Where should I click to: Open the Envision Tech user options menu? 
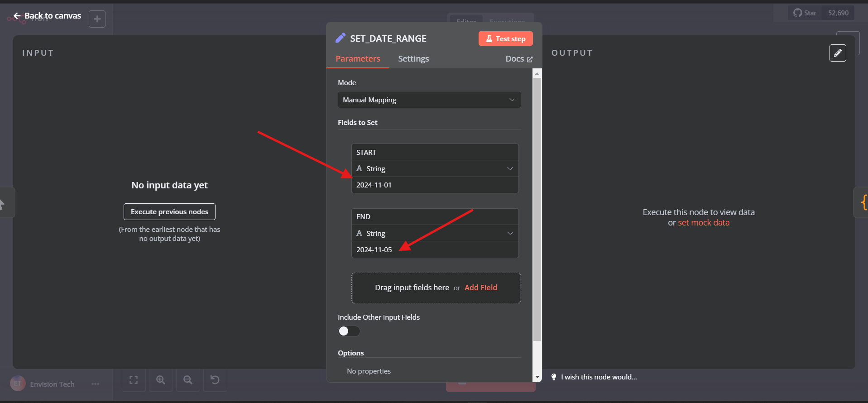click(95, 384)
